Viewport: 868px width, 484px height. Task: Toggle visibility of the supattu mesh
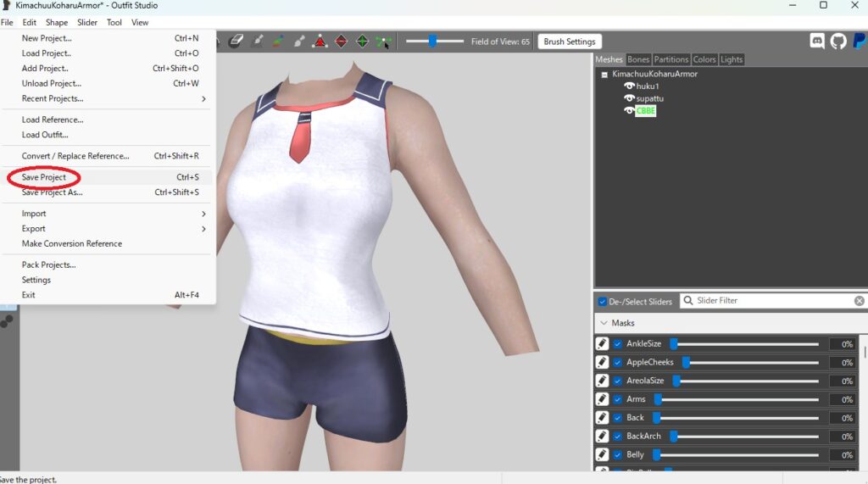tap(629, 98)
